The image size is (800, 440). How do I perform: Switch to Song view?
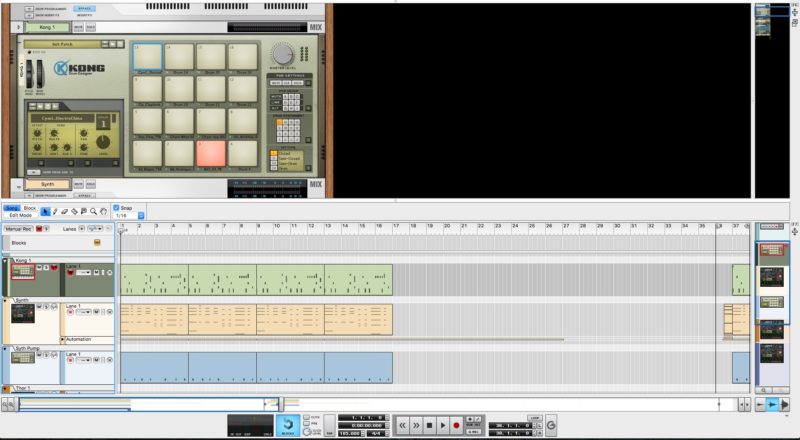coord(12,208)
